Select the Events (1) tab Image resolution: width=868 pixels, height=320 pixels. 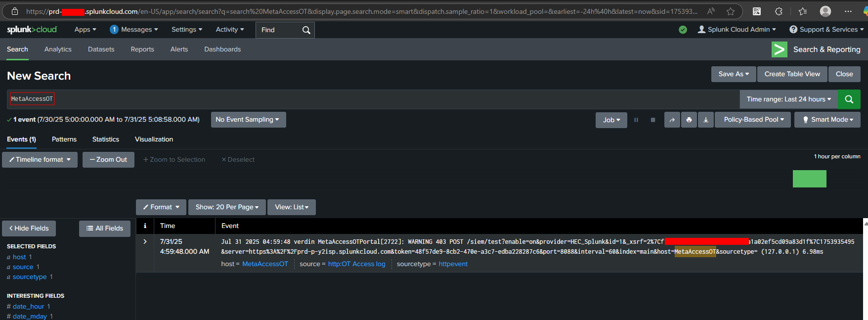(x=21, y=139)
